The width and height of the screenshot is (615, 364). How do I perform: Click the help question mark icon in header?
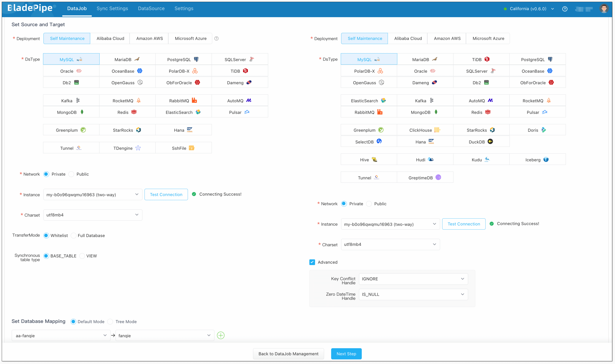[565, 9]
